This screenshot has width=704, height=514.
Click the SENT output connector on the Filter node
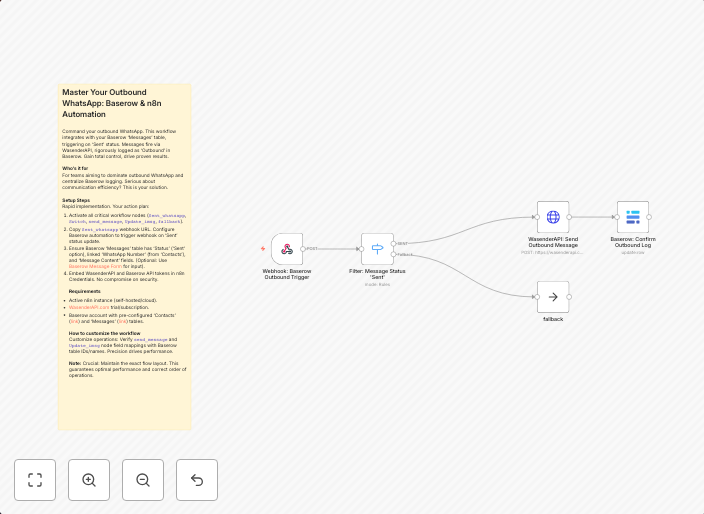(394, 244)
